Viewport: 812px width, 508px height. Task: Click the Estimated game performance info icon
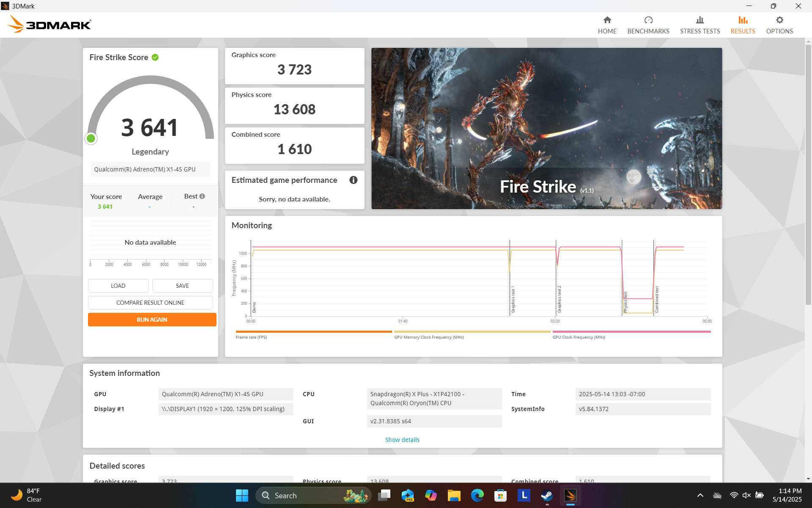[353, 180]
